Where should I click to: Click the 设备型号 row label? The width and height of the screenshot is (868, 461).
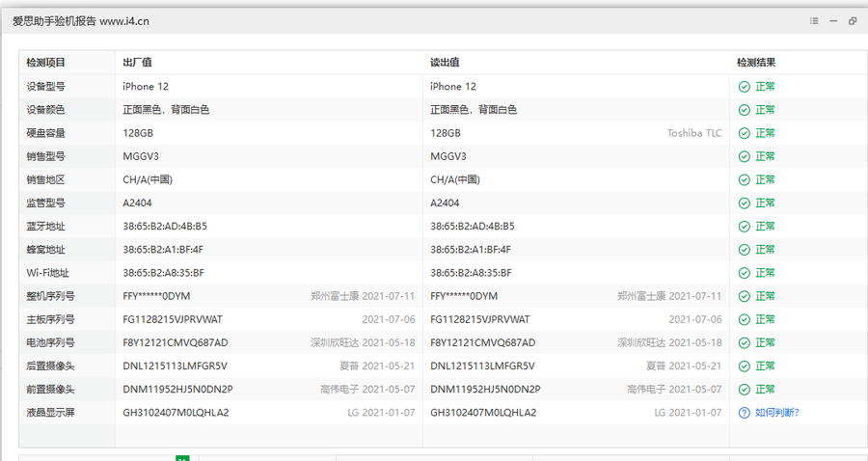(x=45, y=87)
